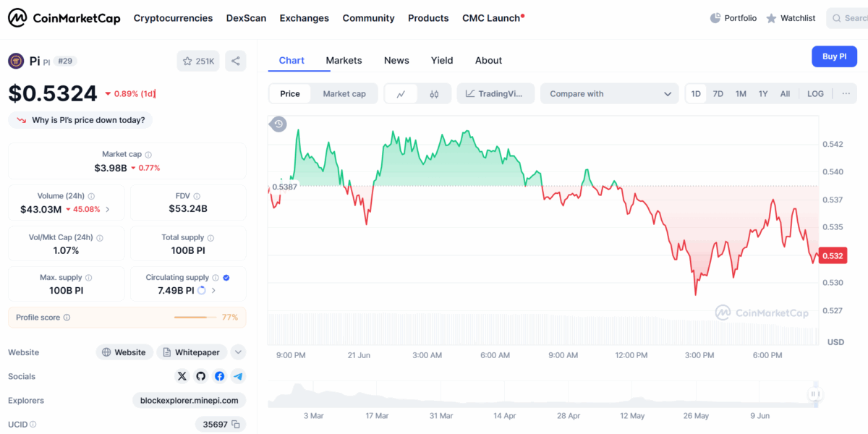Open Cryptocurrencies navigation menu
Image resolution: width=868 pixels, height=434 pixels.
click(173, 18)
